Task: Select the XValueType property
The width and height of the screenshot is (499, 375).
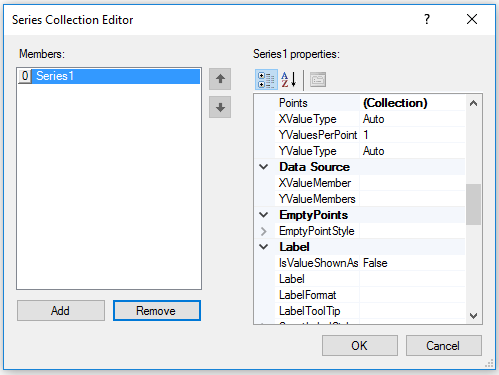Action: click(x=318, y=119)
